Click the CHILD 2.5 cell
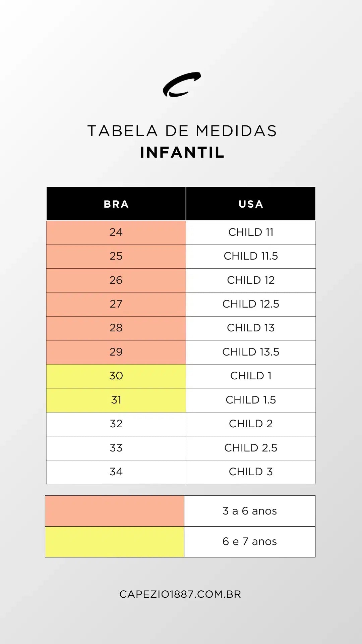The width and height of the screenshot is (362, 644). [x=251, y=448]
